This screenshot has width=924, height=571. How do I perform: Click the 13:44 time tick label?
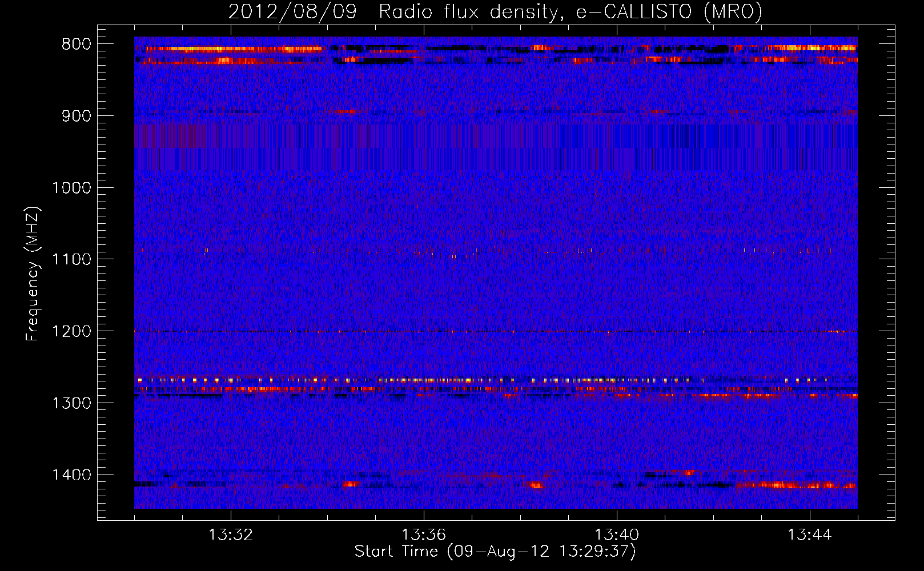pyautogui.click(x=810, y=535)
